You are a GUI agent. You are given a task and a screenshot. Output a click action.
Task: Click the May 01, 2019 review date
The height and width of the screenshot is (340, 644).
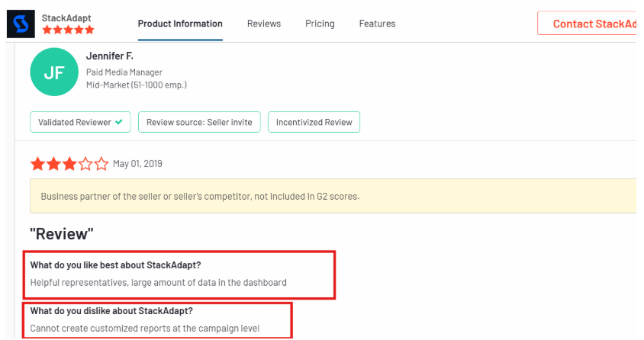pos(137,164)
